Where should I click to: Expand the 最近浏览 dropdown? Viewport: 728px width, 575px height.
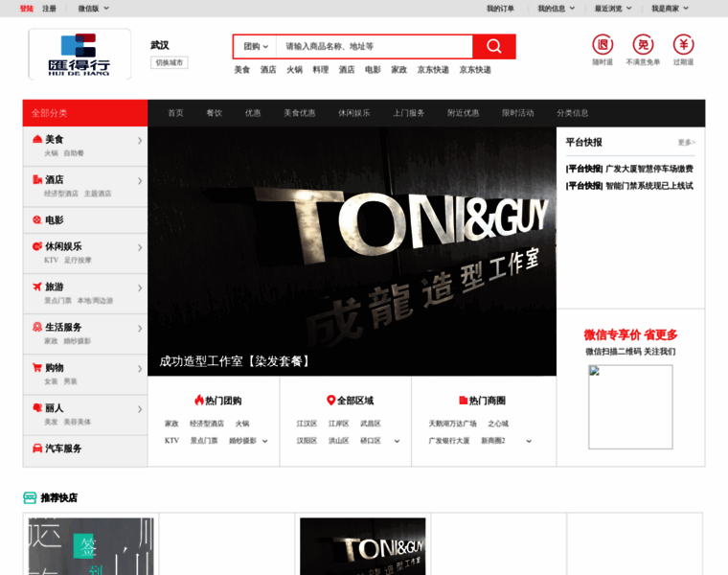(613, 9)
